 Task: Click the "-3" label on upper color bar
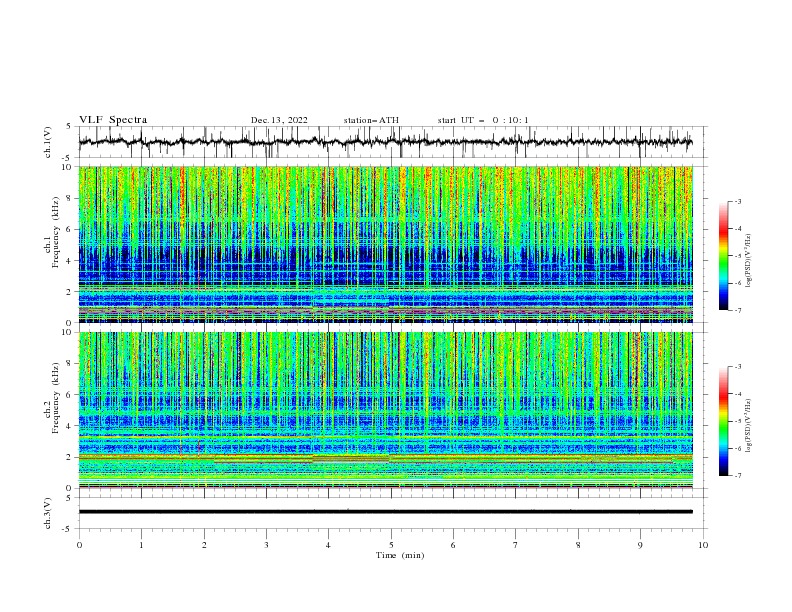click(737, 201)
